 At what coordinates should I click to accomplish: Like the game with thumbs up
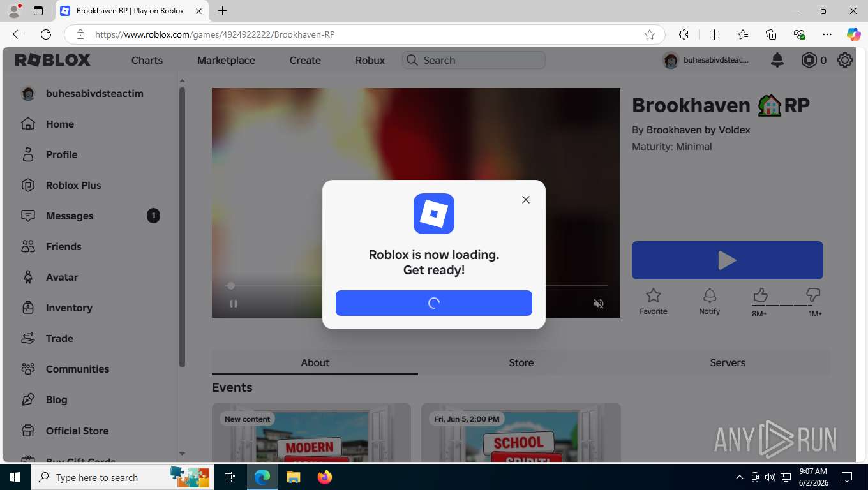(x=759, y=295)
